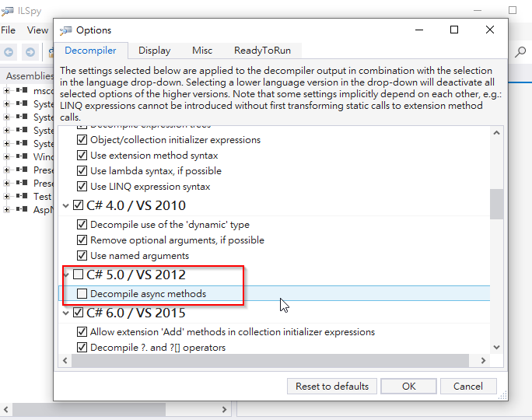Image resolution: width=532 pixels, height=420 pixels.
Task: Expand the Test assembly tree node
Action: 7,197
